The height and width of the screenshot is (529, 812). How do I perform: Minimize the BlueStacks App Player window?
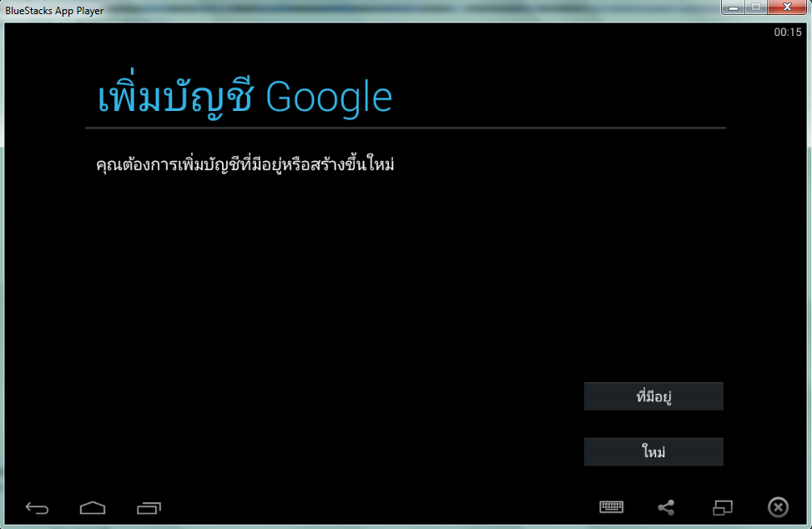tap(734, 8)
